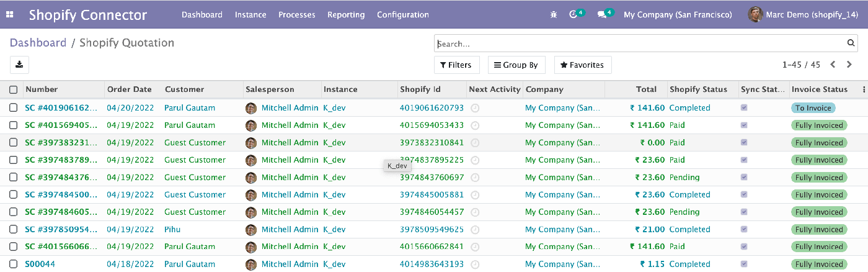868x272 pixels.
Task: Click the 1-45 / 45 pager counter
Action: 801,65
